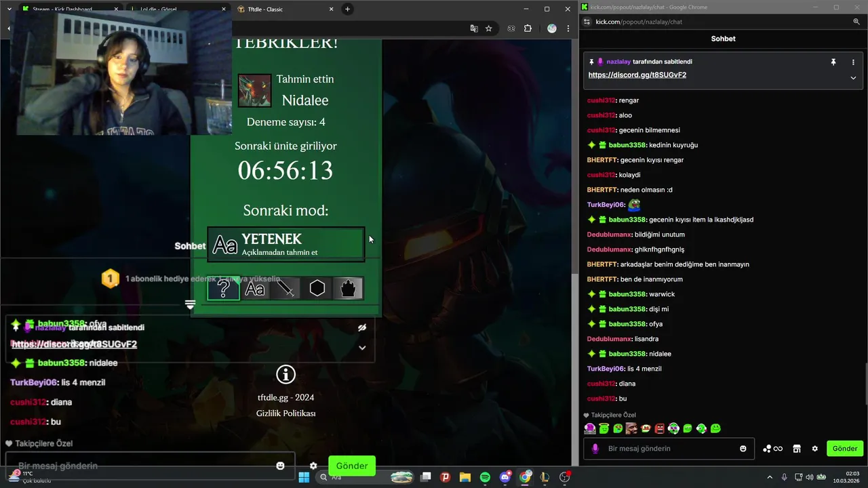Click the Nidalee champion portrait
This screenshot has height=488, width=868.
[255, 91]
